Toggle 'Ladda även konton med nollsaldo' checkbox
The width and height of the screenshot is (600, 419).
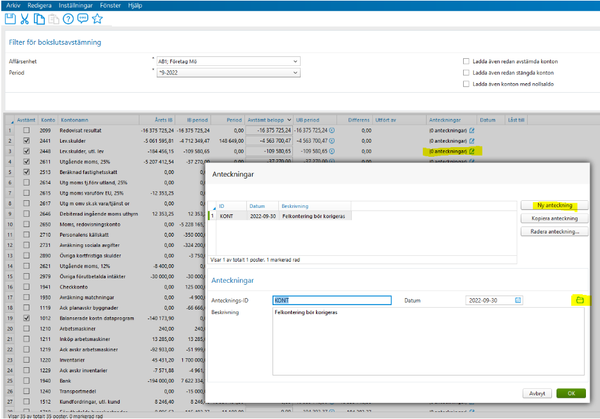pos(467,83)
